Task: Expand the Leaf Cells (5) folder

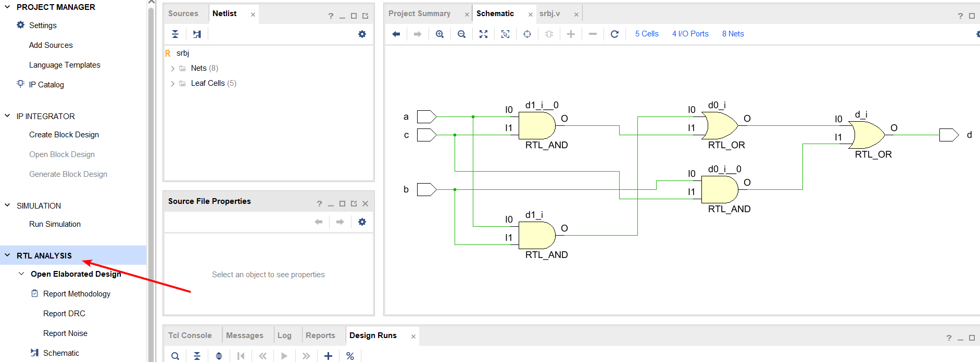Action: click(x=172, y=84)
